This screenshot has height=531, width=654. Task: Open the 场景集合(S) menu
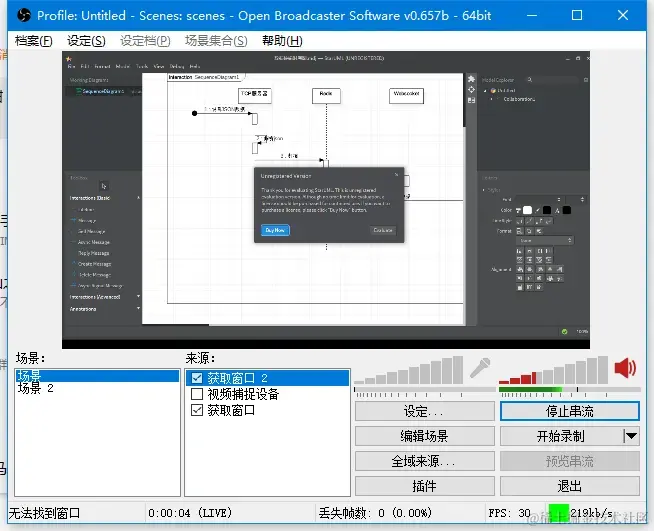point(216,40)
